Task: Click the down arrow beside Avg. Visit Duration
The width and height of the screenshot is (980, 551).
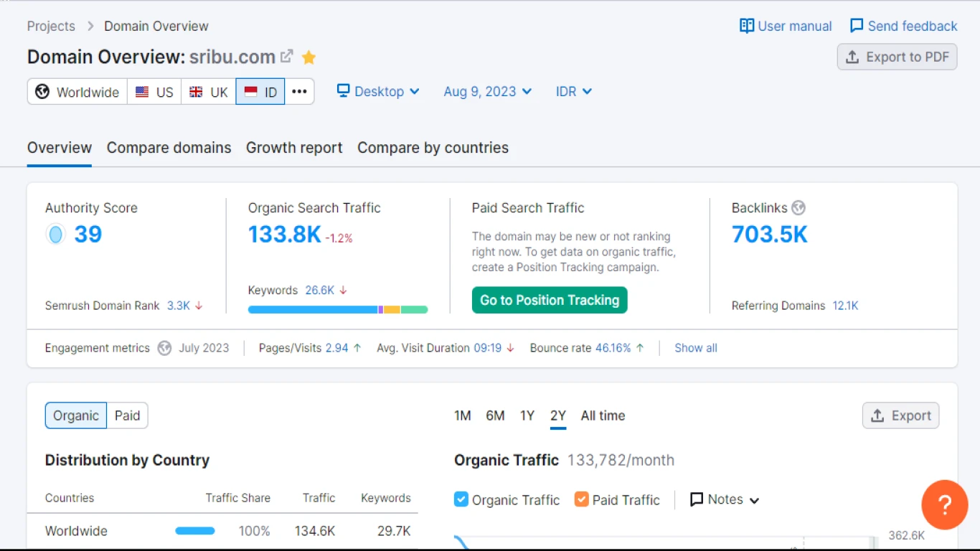Action: point(510,348)
